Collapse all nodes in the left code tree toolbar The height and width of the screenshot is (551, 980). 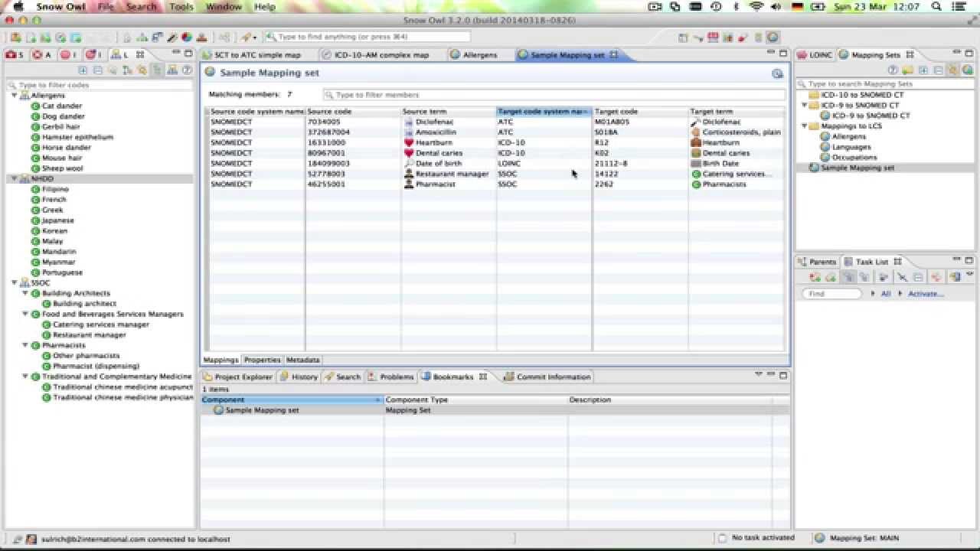click(98, 70)
